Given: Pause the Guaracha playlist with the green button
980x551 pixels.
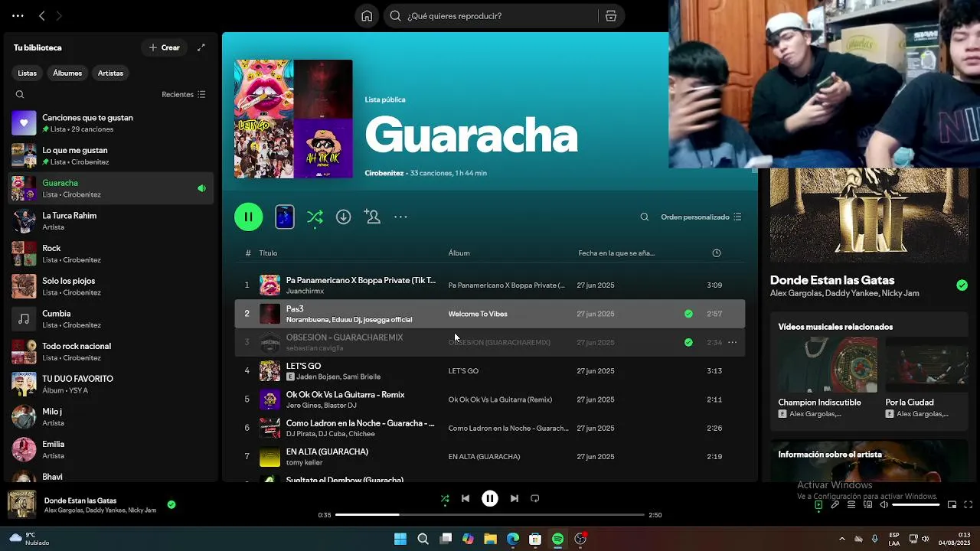Looking at the screenshot, I should click(x=249, y=217).
